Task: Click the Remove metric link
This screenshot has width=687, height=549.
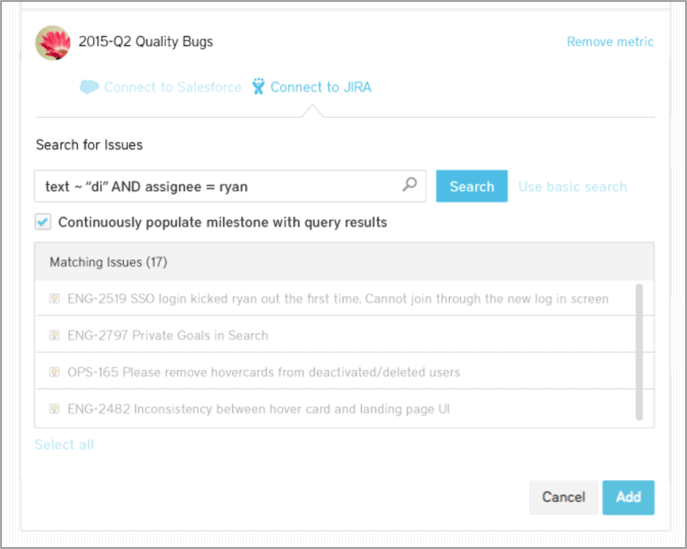Action: tap(610, 42)
